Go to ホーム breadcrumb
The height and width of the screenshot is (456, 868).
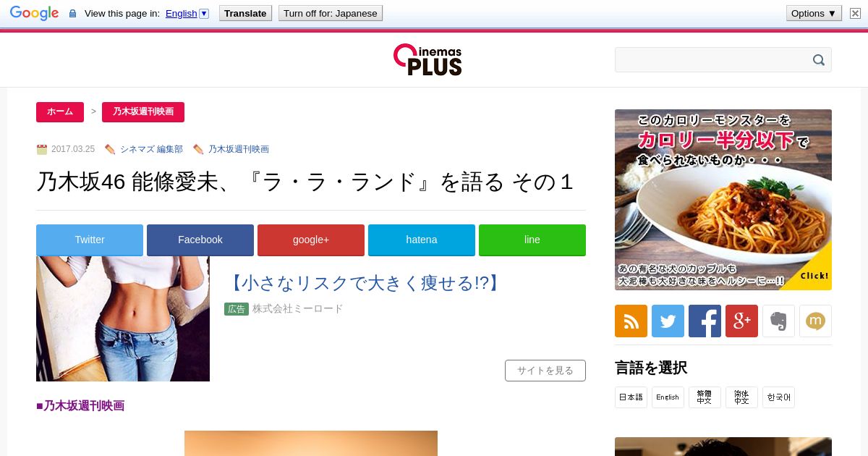tap(60, 112)
